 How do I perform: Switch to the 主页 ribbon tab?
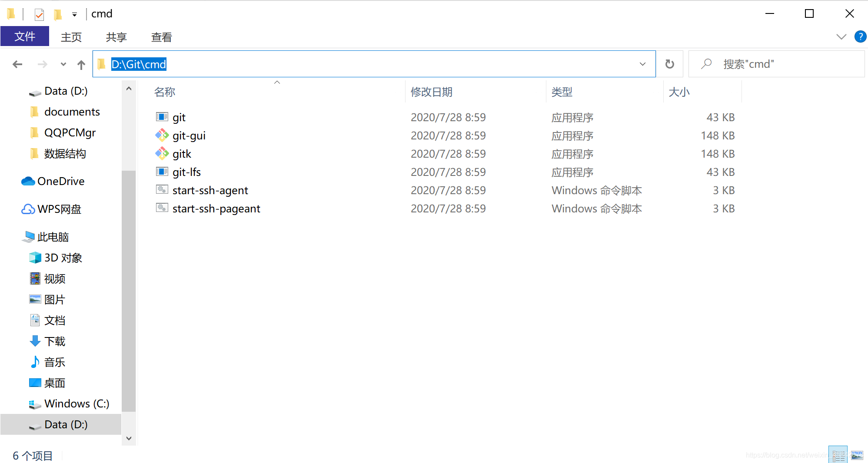[71, 37]
